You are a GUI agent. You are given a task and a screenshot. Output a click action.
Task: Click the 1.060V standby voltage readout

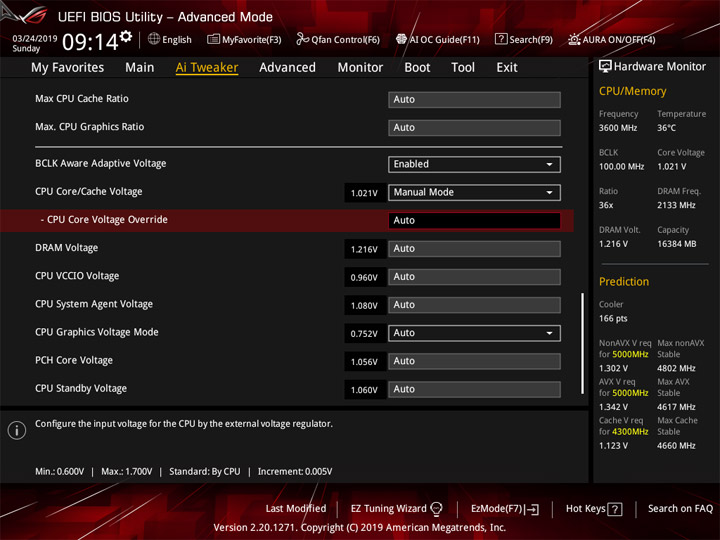(x=364, y=390)
